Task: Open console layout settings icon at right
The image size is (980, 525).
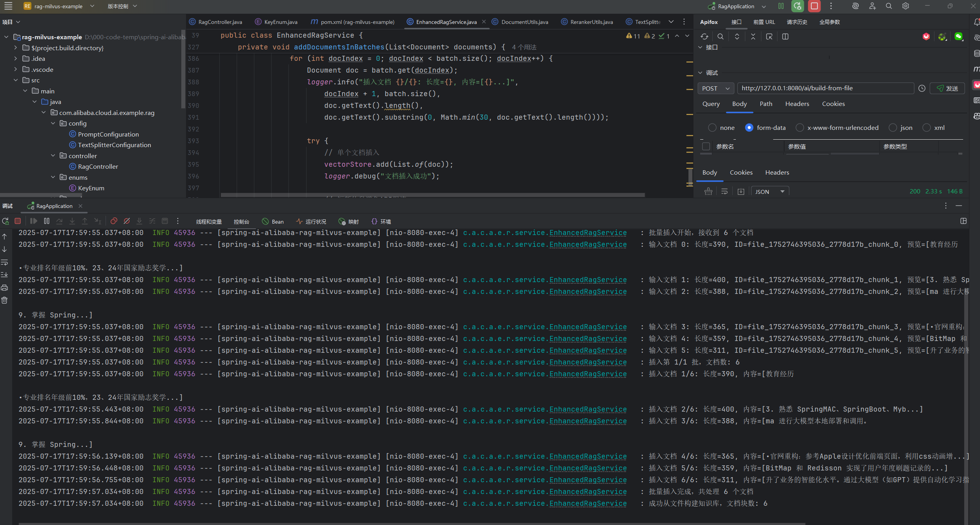Action: point(964,221)
